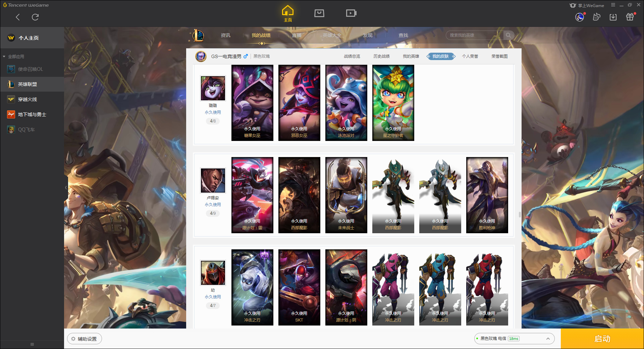Click the Tencent WeGame logo
Screen dimensions: 644x349
pyautogui.click(x=26, y=5)
